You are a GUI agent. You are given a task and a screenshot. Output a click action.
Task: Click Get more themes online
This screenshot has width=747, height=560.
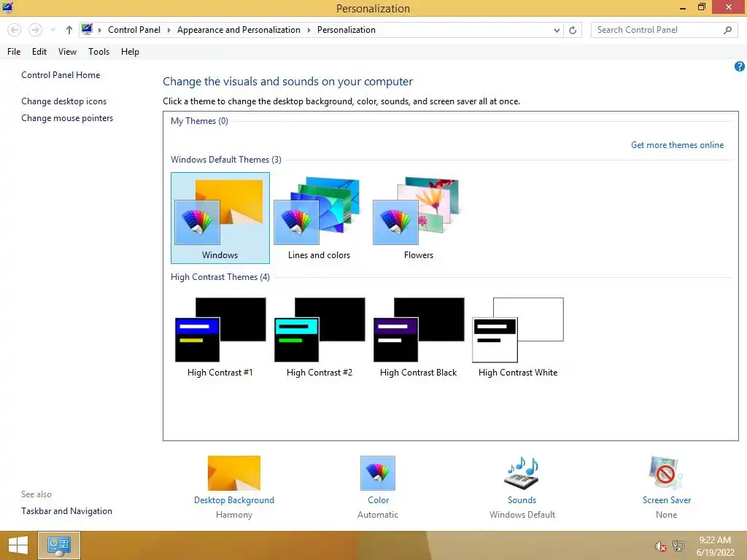click(x=677, y=145)
